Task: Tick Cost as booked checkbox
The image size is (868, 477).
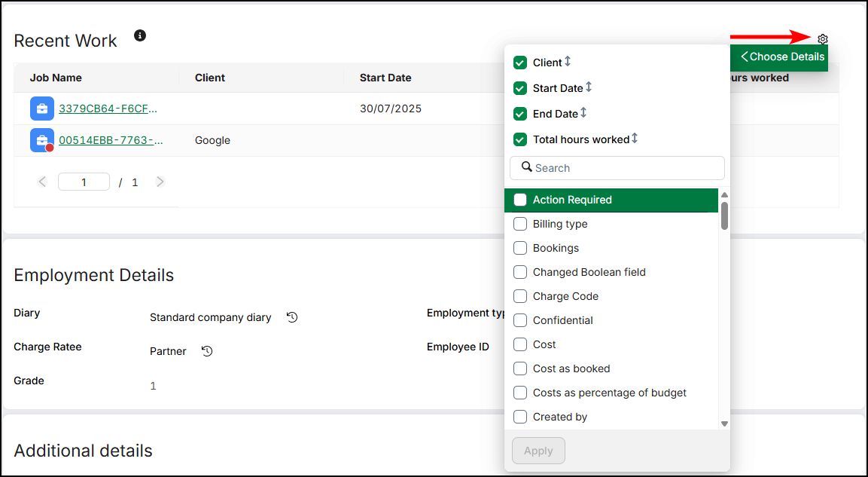Action: [x=519, y=368]
